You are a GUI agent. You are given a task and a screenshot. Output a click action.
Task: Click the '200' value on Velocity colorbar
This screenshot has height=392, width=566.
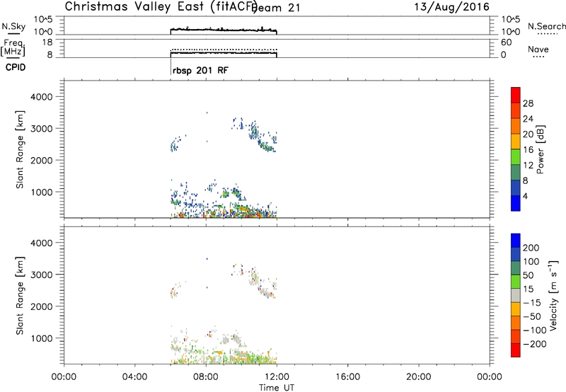pyautogui.click(x=531, y=248)
